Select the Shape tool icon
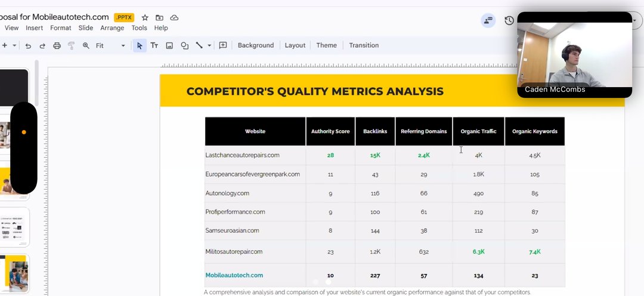 184,45
